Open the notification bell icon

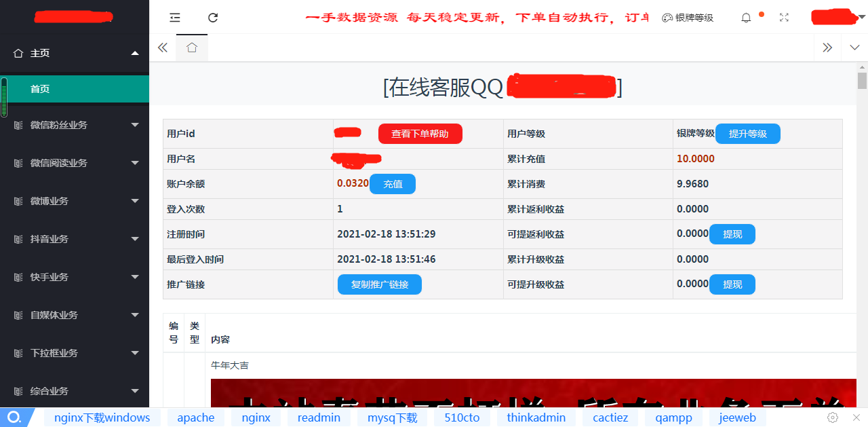pyautogui.click(x=745, y=18)
